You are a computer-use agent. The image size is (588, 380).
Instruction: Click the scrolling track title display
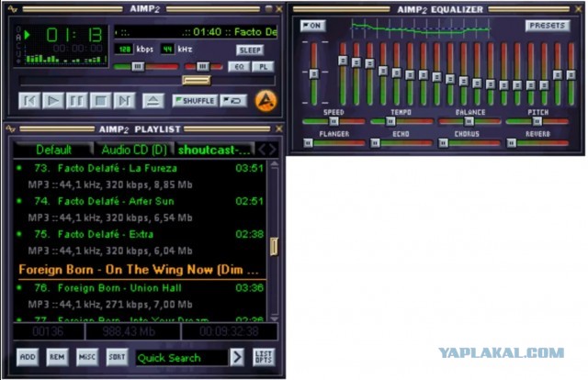click(x=196, y=32)
